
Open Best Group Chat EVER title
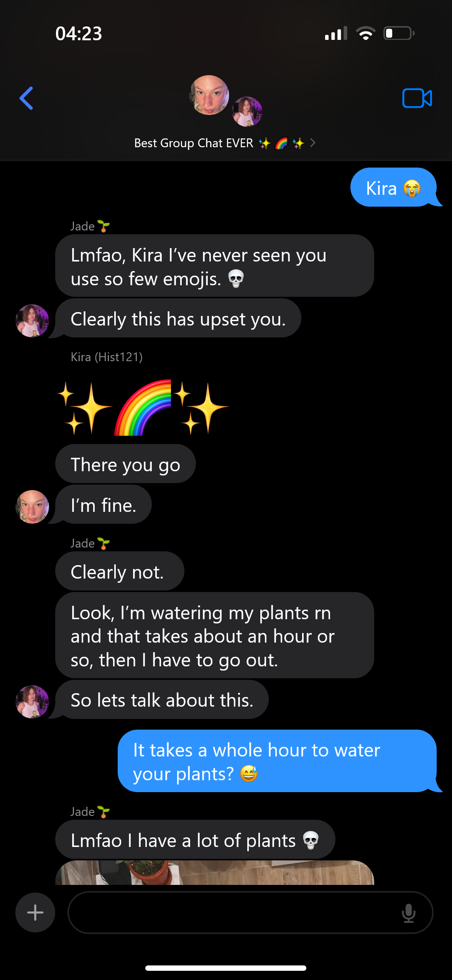pos(194,143)
